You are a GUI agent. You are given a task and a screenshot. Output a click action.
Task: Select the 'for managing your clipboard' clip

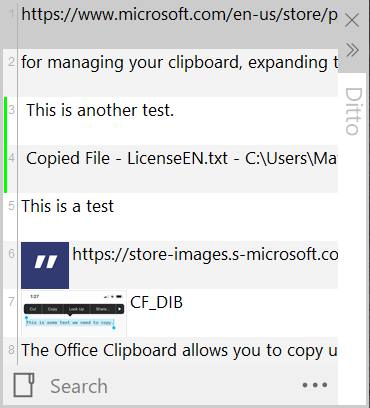(178, 73)
